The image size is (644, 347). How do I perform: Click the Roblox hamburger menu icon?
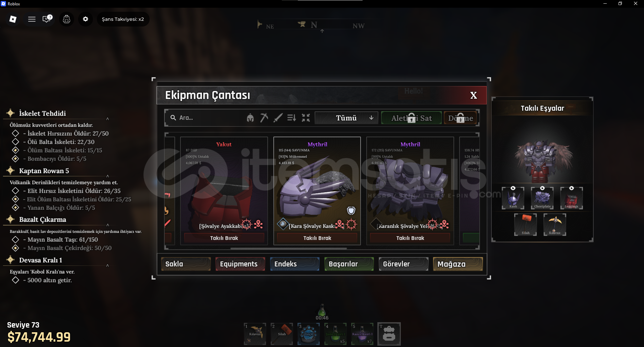tap(32, 19)
